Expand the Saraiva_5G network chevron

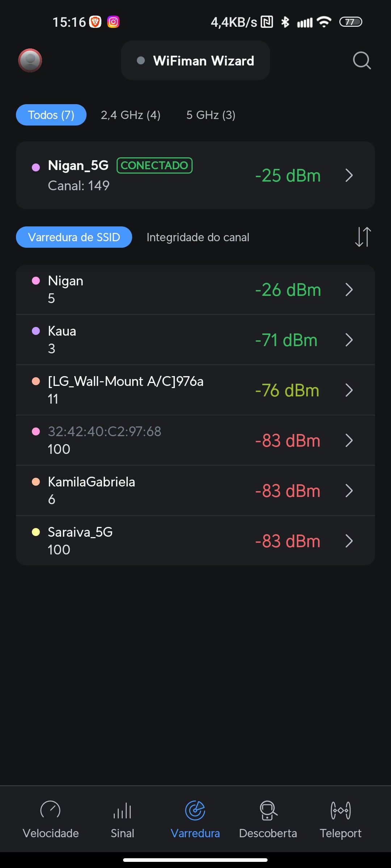coord(349,541)
